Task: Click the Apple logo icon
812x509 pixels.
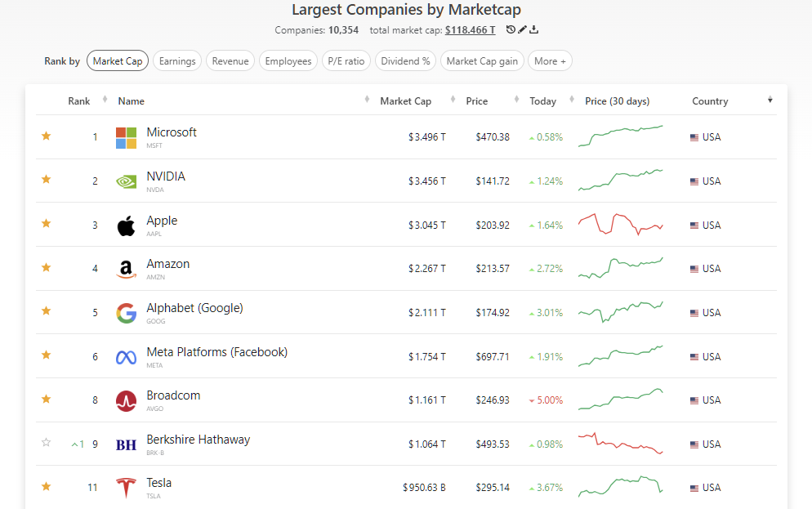Action: coord(125,225)
